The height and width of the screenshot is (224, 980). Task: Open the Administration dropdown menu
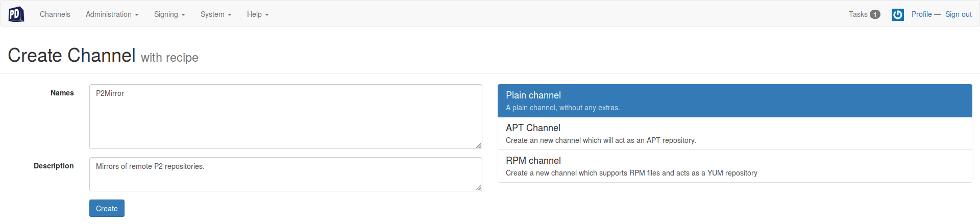coord(112,14)
